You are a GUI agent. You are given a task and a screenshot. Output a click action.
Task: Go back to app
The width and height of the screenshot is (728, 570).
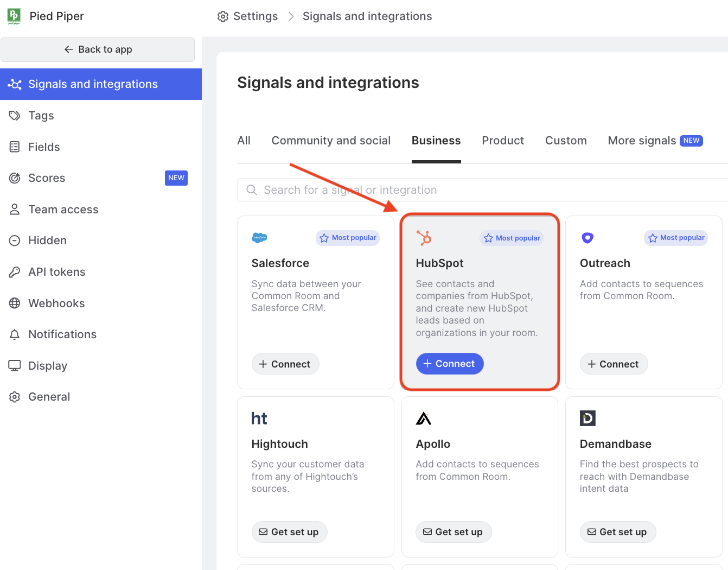click(x=98, y=49)
